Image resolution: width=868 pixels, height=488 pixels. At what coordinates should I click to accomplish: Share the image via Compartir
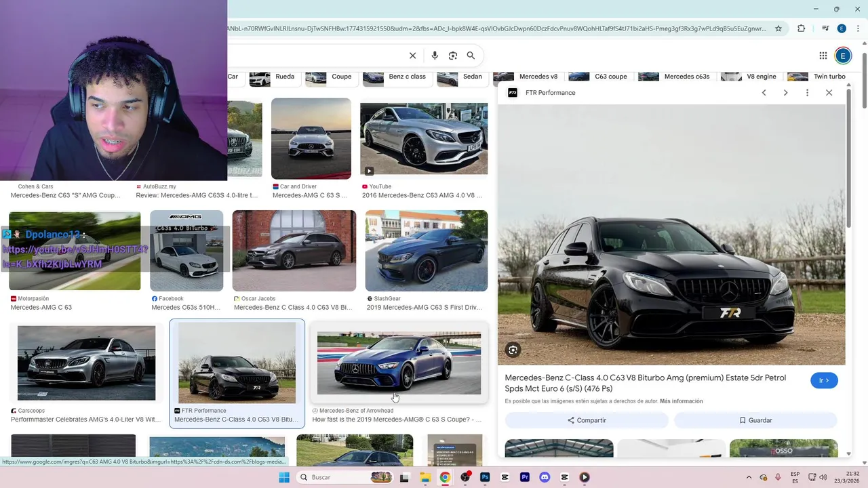(x=587, y=420)
